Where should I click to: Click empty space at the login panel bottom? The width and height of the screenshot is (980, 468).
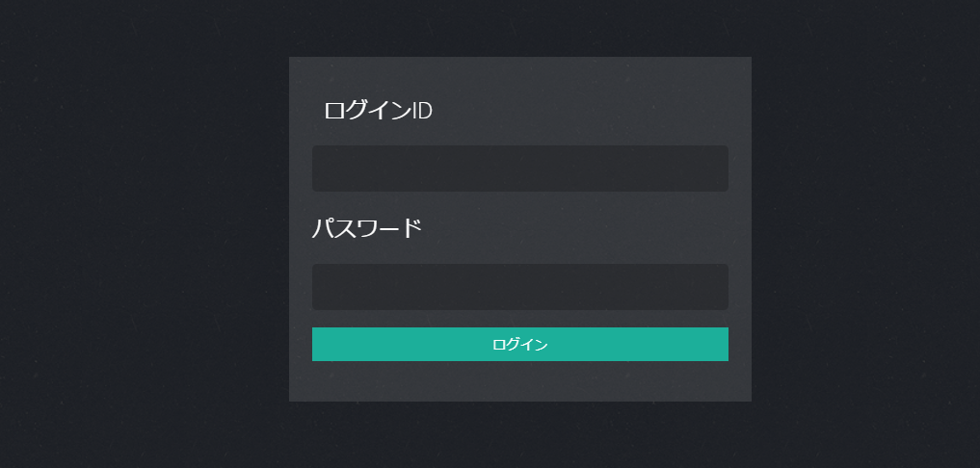tap(519, 382)
